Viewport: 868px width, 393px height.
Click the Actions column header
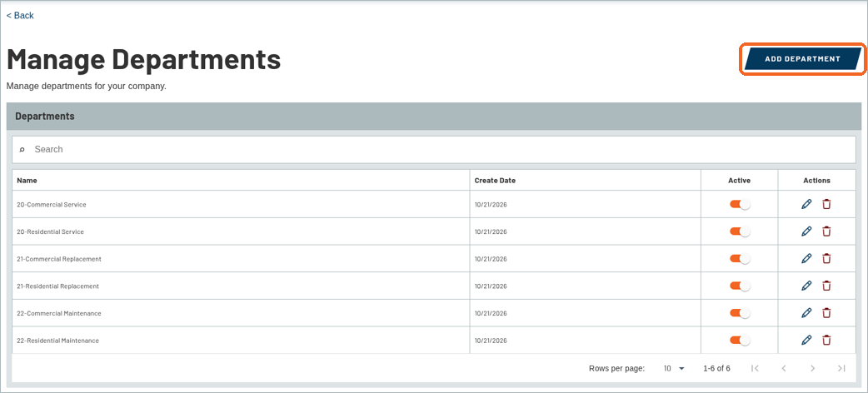(x=816, y=181)
